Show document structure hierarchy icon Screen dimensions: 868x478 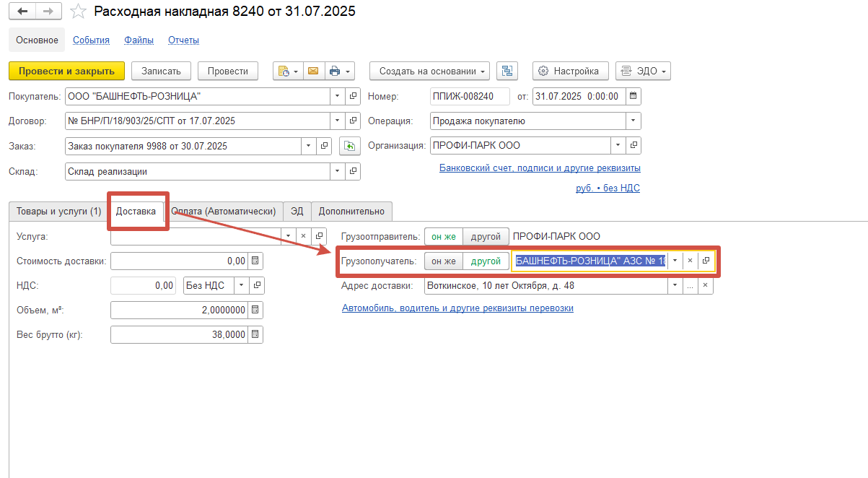[x=508, y=71]
